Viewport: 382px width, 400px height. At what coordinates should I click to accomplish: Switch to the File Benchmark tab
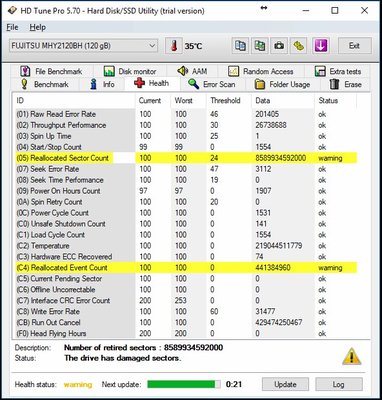point(51,71)
